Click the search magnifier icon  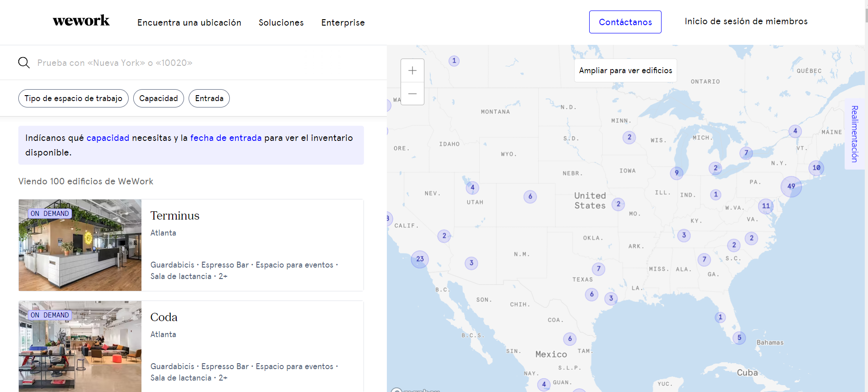coord(24,63)
